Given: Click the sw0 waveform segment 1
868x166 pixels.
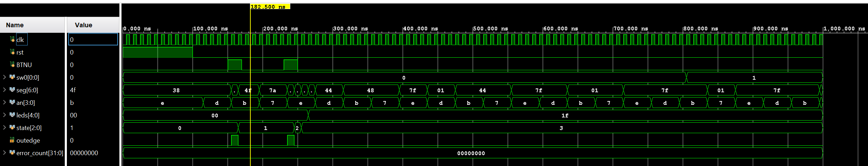Looking at the screenshot, I should point(754,78).
